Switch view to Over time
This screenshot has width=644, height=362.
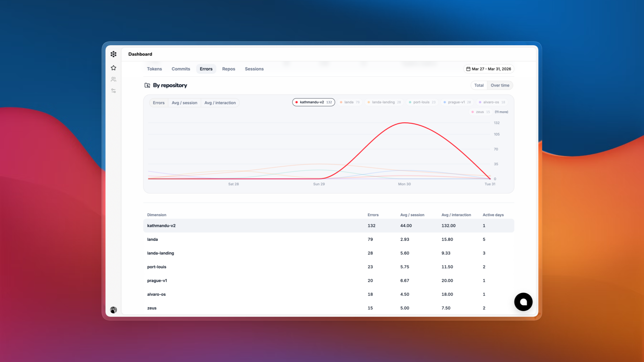point(500,85)
